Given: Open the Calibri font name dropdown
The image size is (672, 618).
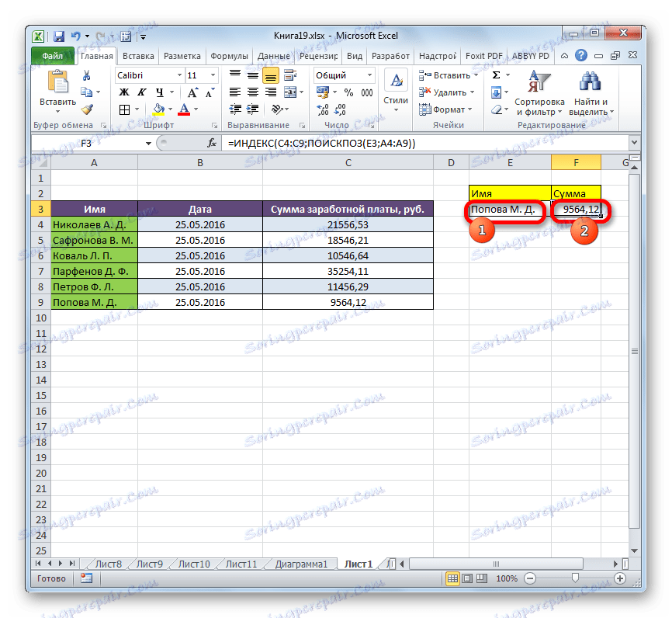Looking at the screenshot, I should (179, 75).
